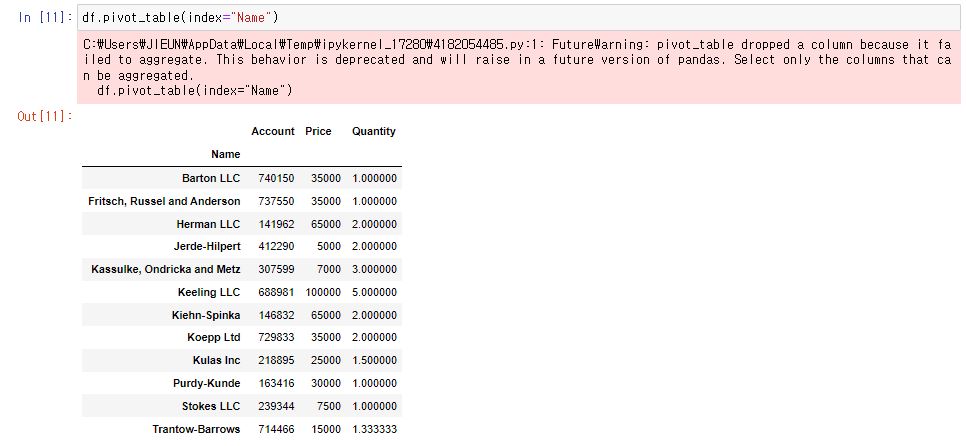966x446 pixels.
Task: Click Price 35000 for Koepp Ltd
Action: coord(326,338)
